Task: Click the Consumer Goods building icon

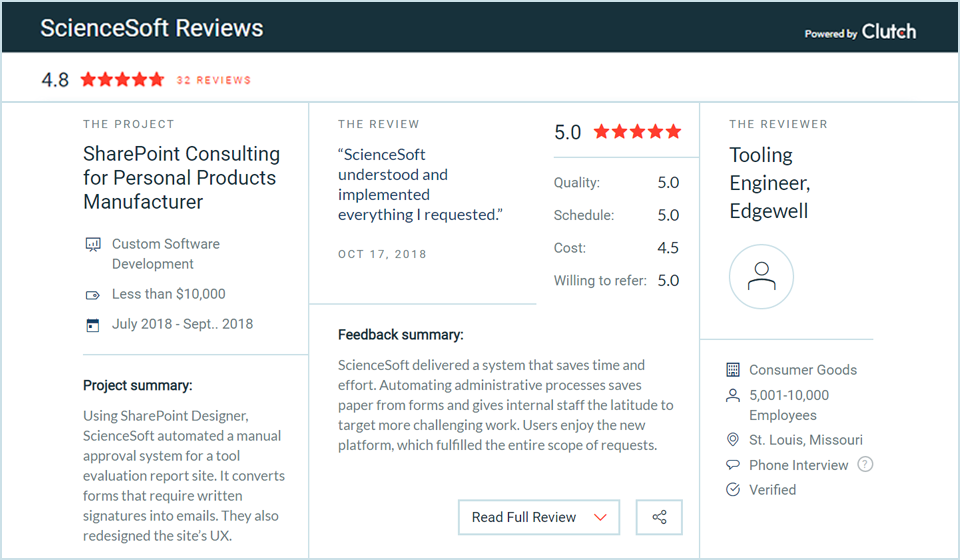Action: [733, 370]
